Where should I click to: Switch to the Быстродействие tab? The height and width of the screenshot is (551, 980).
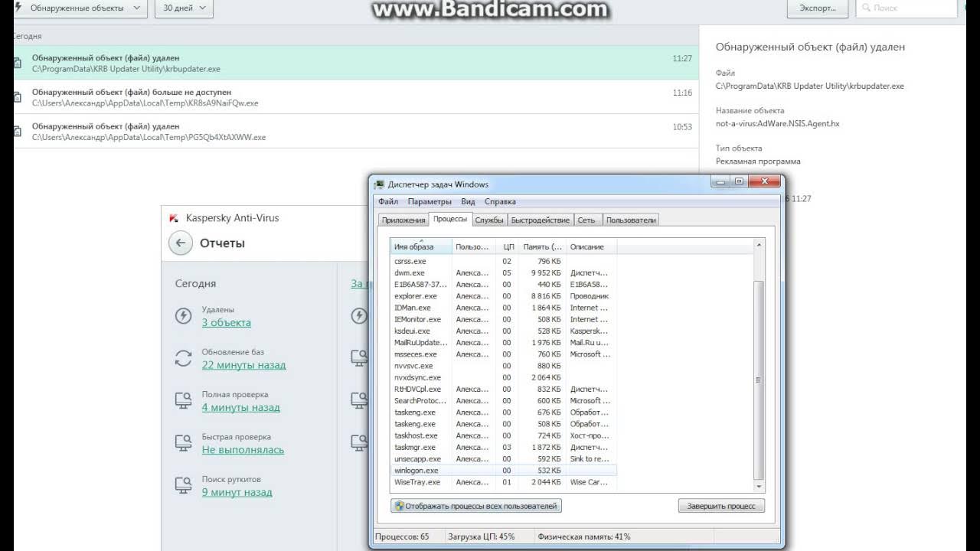(541, 220)
